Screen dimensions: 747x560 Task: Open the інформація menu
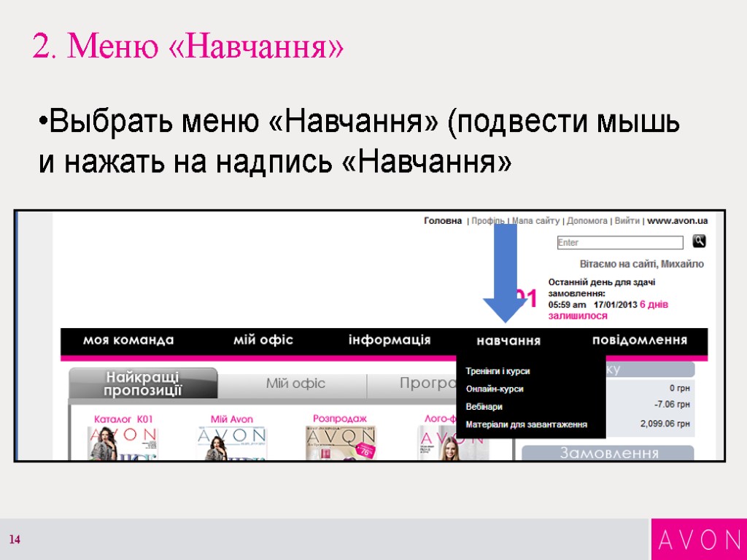(390, 340)
